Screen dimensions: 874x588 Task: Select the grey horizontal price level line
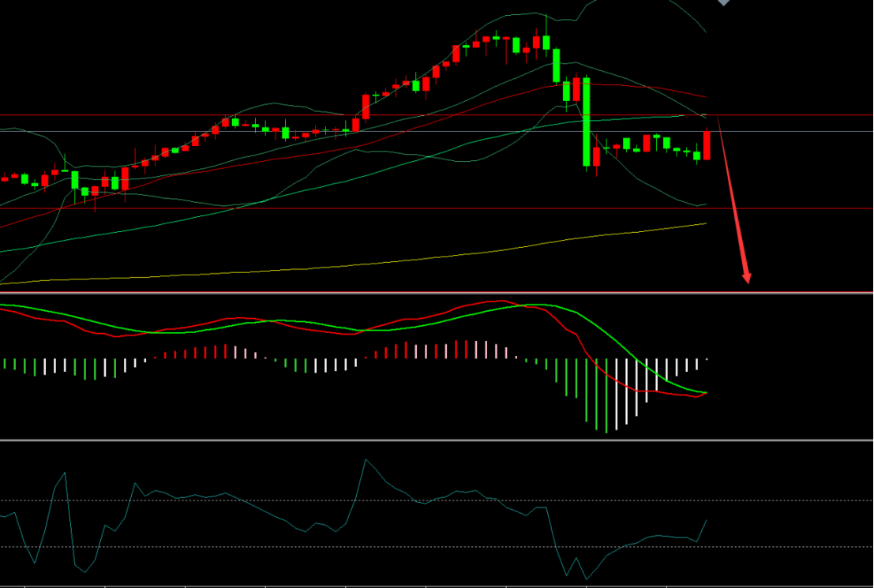tap(437, 132)
